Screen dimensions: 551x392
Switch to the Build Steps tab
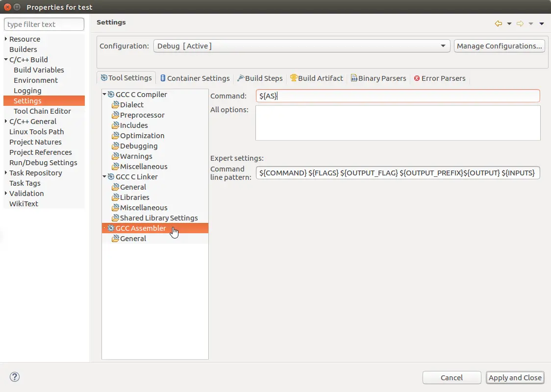point(260,78)
